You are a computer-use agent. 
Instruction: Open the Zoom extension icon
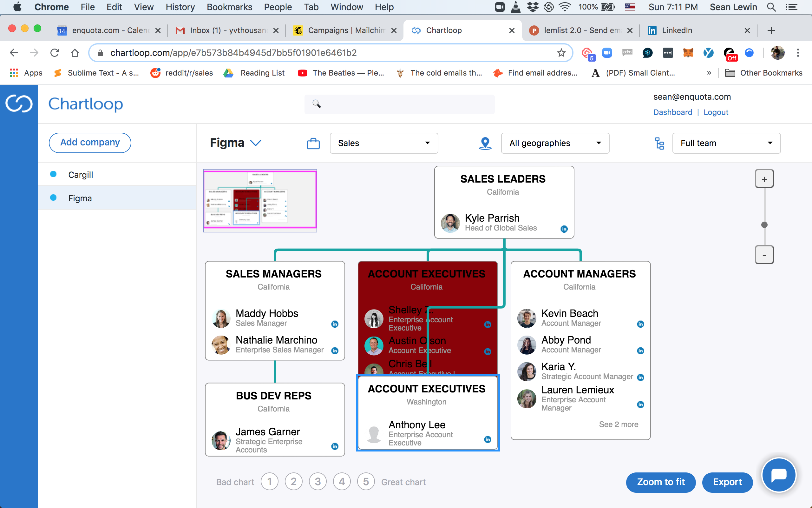(x=607, y=53)
